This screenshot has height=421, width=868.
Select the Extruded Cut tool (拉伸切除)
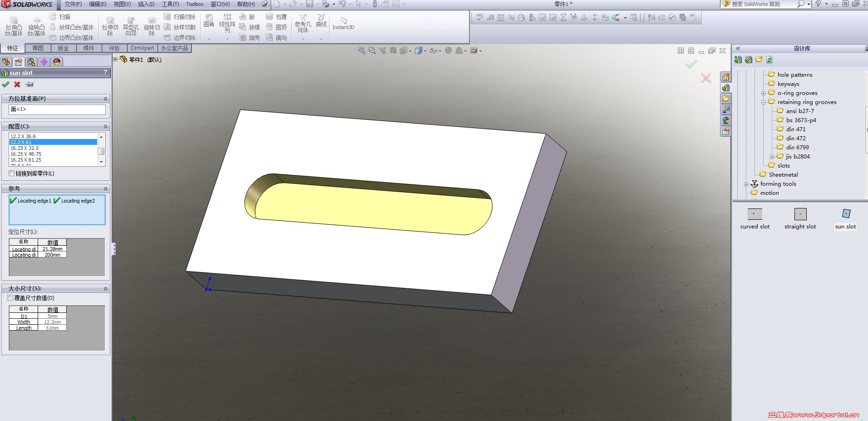click(x=110, y=27)
